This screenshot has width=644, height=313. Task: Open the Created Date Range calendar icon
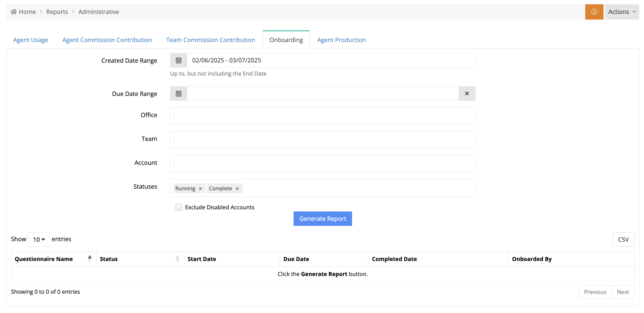pos(178,60)
